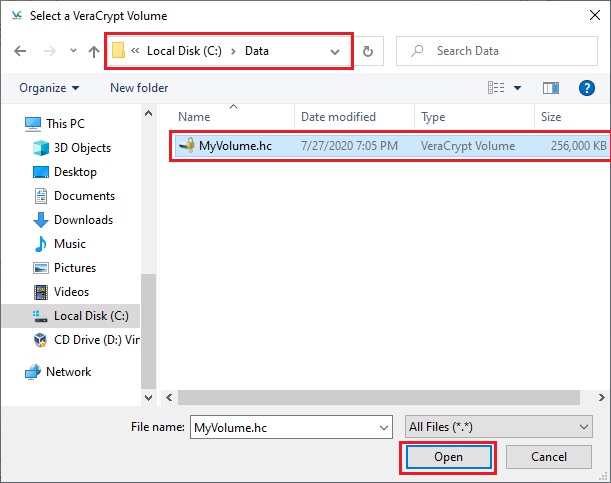
Task: Go to Downloads folder in sidebar
Action: coord(83,220)
